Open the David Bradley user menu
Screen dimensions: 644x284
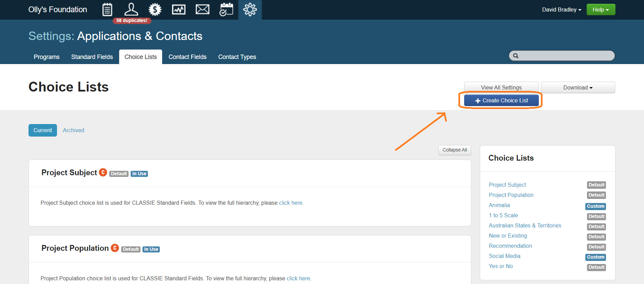tap(561, 9)
